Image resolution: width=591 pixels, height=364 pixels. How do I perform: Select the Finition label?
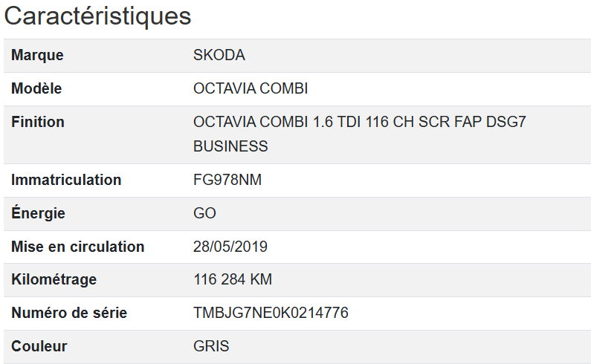point(38,122)
